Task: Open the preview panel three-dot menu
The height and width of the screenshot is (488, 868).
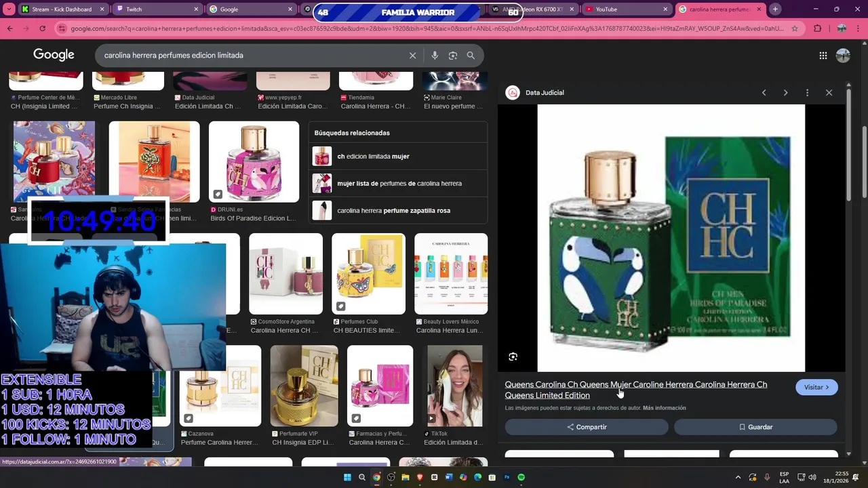Action: 807,93
